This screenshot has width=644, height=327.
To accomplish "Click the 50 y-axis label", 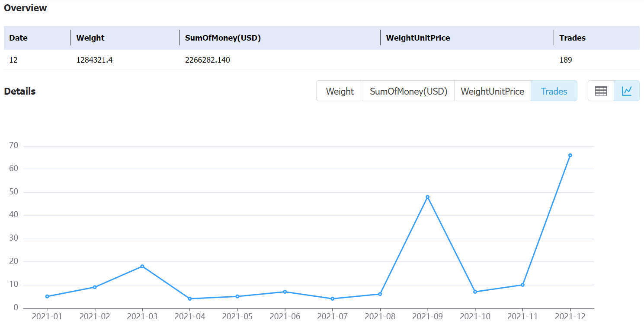I will point(13,192).
